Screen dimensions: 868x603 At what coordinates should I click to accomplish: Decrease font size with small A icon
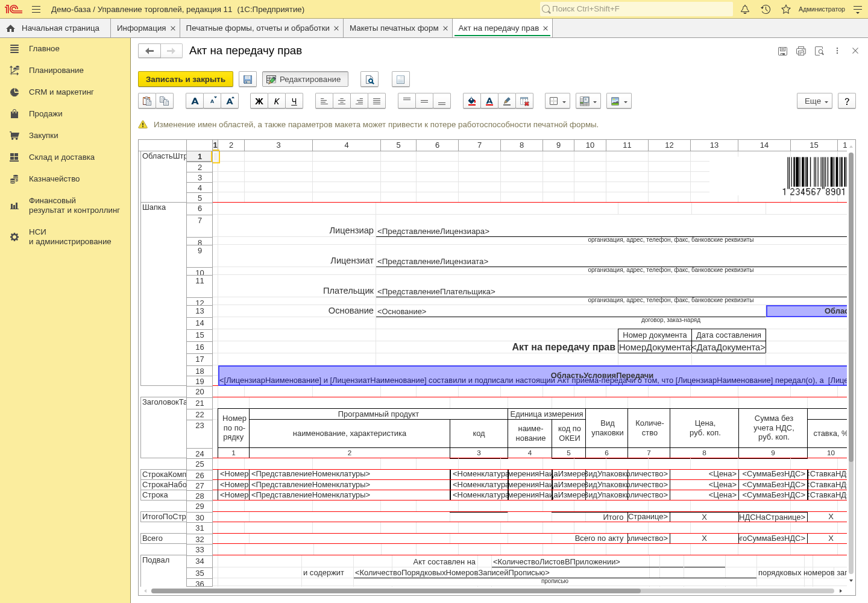pos(212,101)
